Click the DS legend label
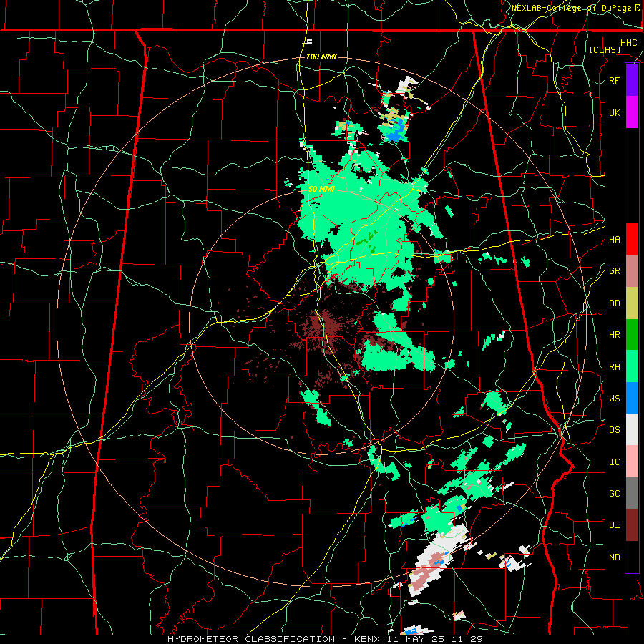 (x=614, y=430)
